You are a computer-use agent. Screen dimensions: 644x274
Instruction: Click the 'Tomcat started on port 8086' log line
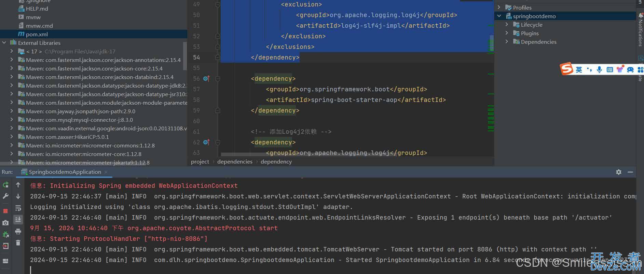tap(313, 249)
